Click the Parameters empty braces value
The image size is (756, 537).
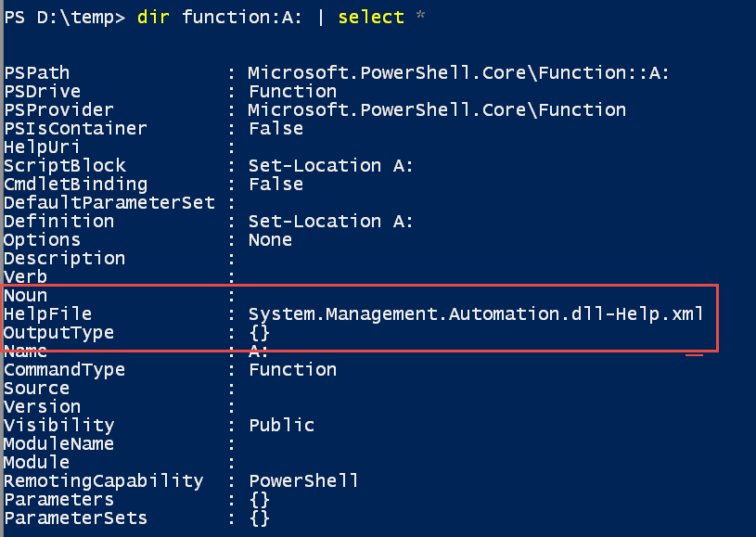260,499
